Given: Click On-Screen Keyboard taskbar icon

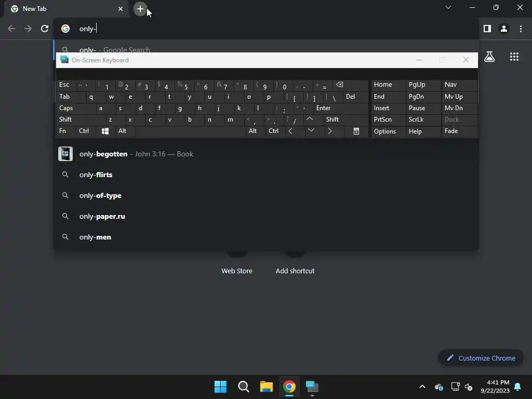Looking at the screenshot, I should point(312,387).
